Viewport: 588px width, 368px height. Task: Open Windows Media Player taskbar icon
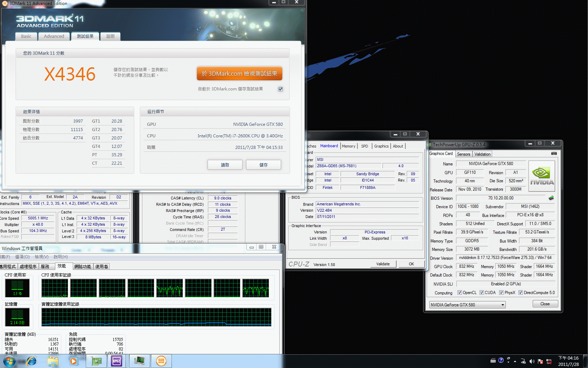click(74, 361)
